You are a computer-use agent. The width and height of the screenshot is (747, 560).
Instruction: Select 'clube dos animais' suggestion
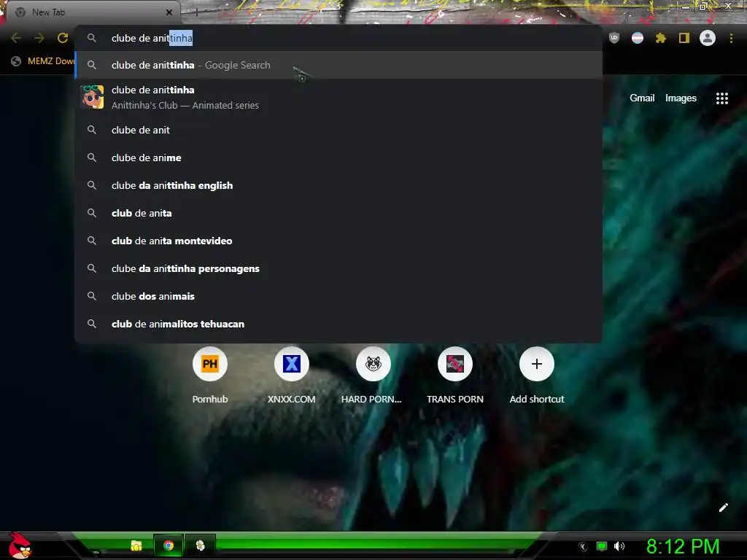(338, 296)
